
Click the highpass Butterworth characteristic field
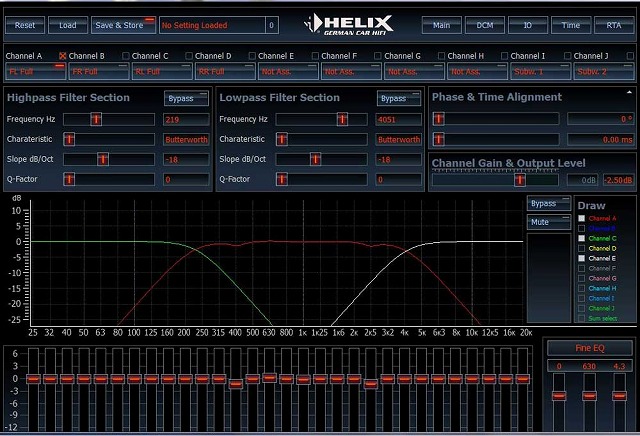coord(186,140)
